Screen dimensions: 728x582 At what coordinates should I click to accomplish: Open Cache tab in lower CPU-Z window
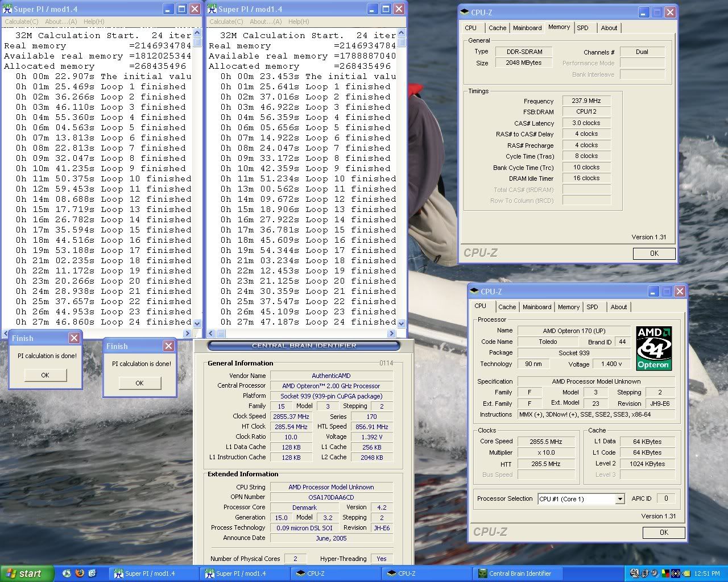tap(507, 307)
